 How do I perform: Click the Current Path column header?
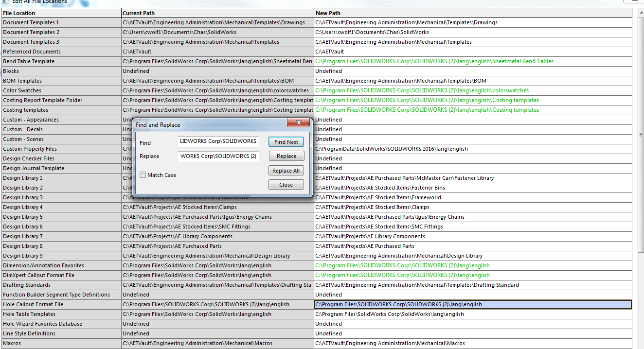point(218,13)
